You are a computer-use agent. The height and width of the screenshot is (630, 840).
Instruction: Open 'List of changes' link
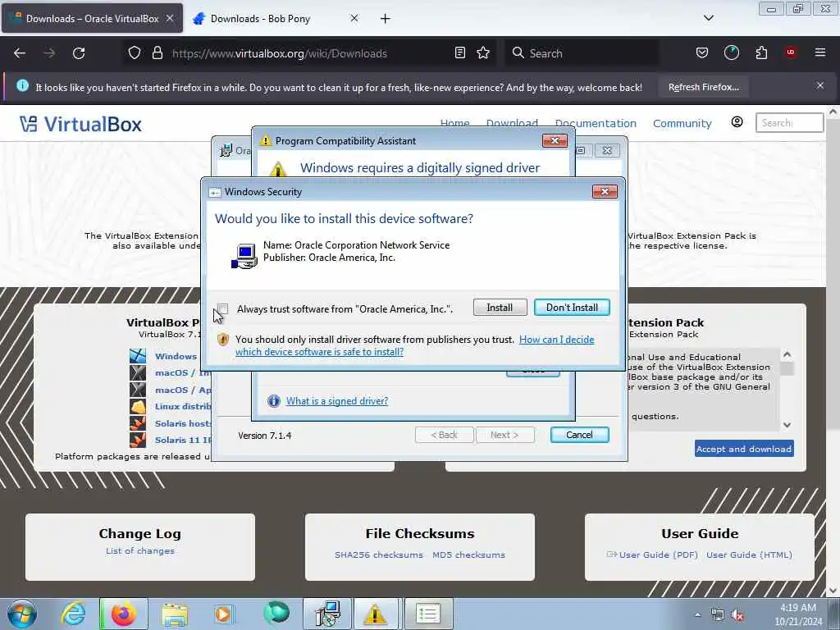pos(139,550)
